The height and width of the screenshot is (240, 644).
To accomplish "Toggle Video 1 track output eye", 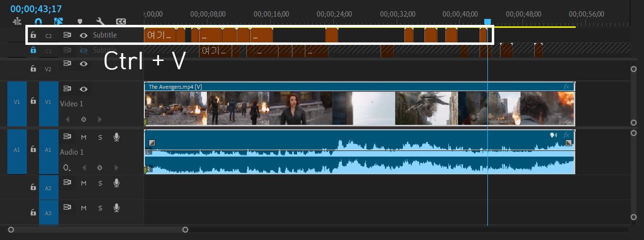I will (83, 89).
